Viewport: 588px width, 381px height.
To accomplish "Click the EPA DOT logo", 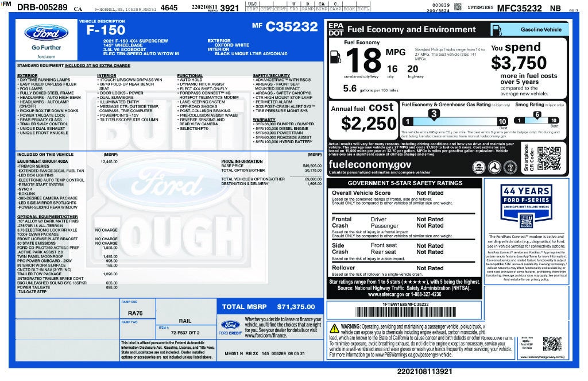I will pyautogui.click(x=335, y=29).
